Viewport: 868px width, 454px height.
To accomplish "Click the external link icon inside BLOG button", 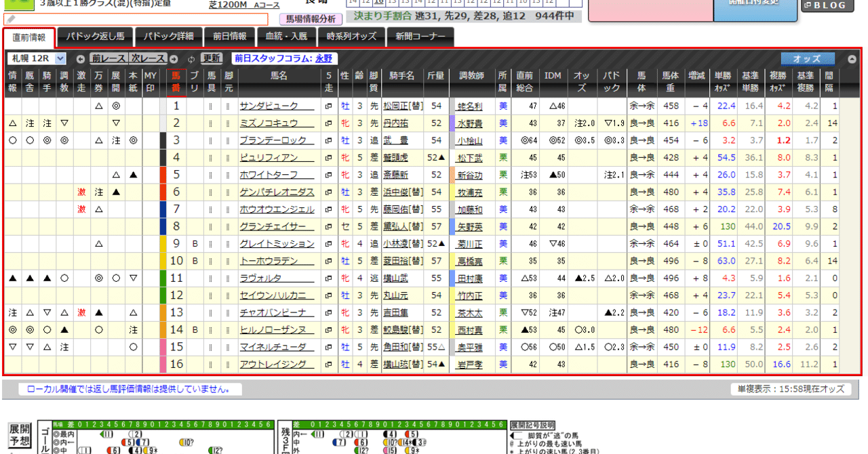I will [x=806, y=5].
